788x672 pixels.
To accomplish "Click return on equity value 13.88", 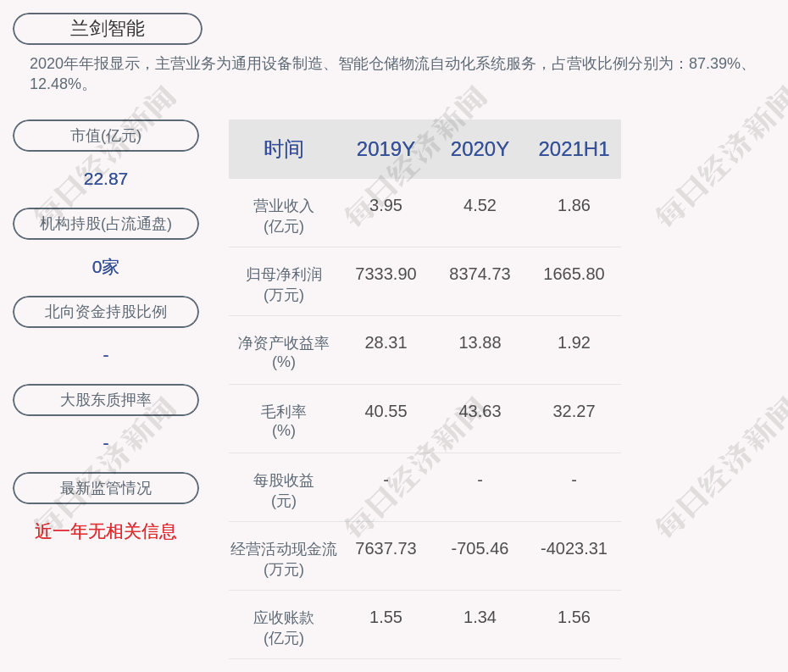I will click(x=480, y=343).
